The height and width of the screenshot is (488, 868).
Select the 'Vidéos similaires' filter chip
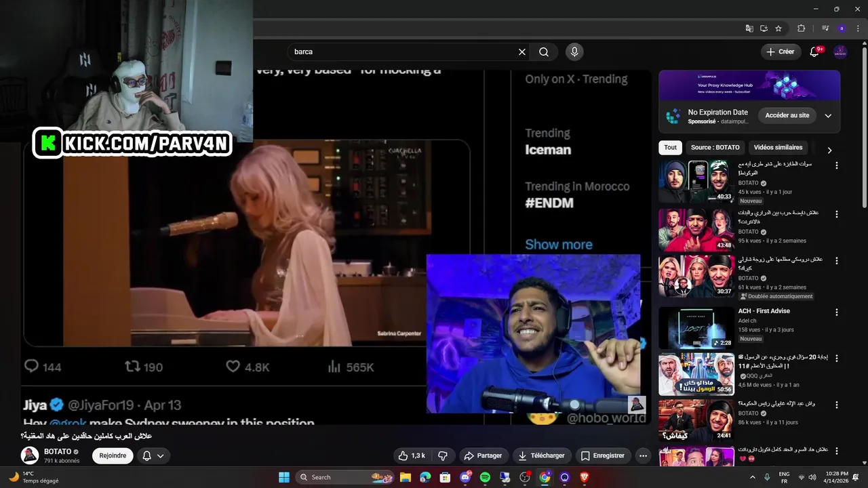778,147
